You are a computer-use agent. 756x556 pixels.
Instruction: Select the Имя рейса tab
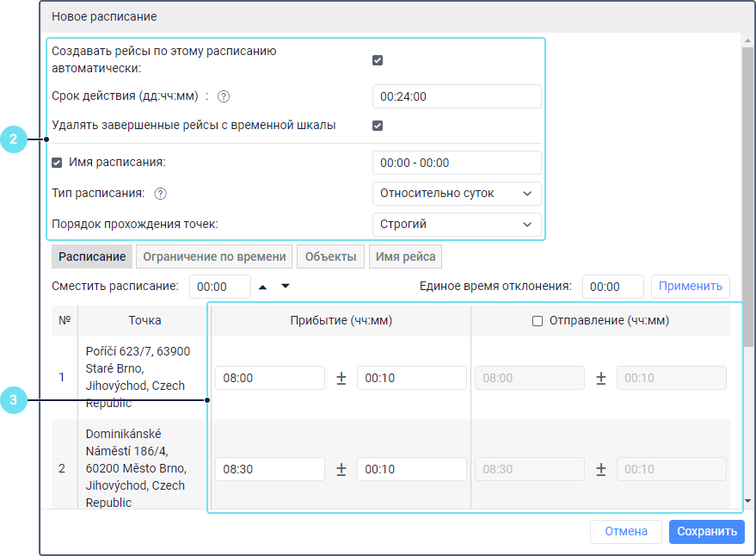[x=406, y=256]
